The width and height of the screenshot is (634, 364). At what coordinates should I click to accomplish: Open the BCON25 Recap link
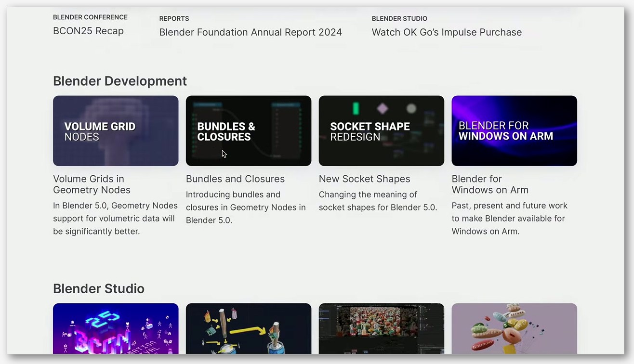88,31
